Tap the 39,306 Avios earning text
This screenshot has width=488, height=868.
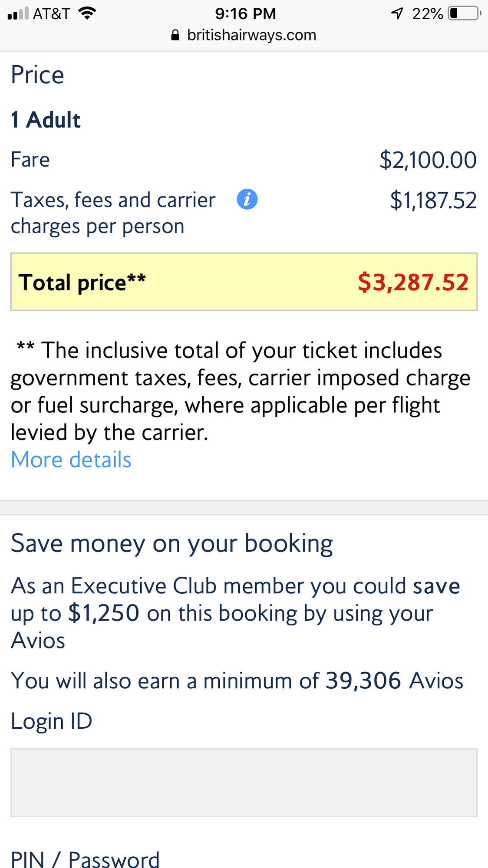394,681
